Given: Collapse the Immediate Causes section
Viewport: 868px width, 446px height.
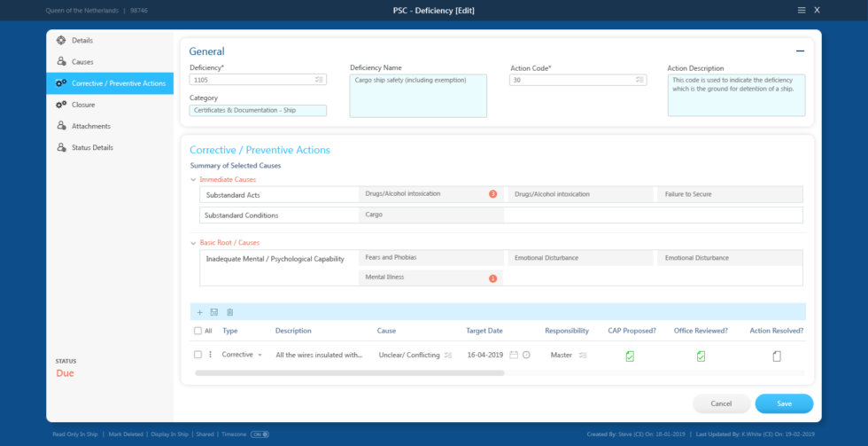Looking at the screenshot, I should coord(194,180).
